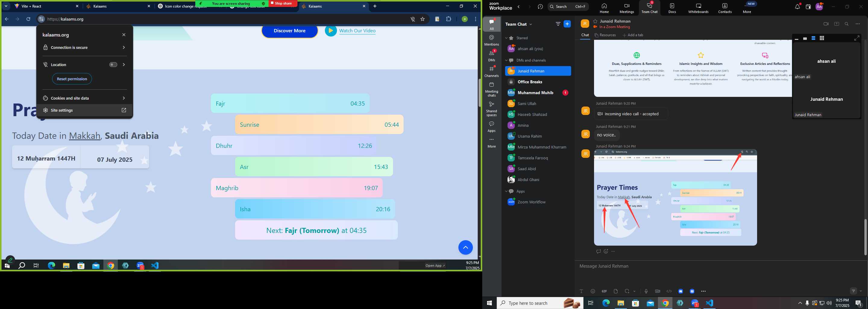The width and height of the screenshot is (868, 309).
Task: Open shared Prayer Times screenshot thumbnail
Action: 675,197
